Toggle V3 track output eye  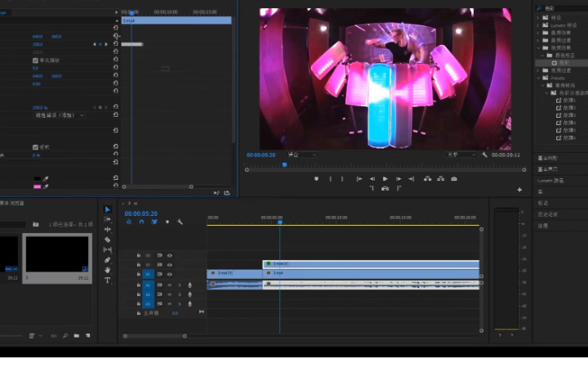pos(170,255)
